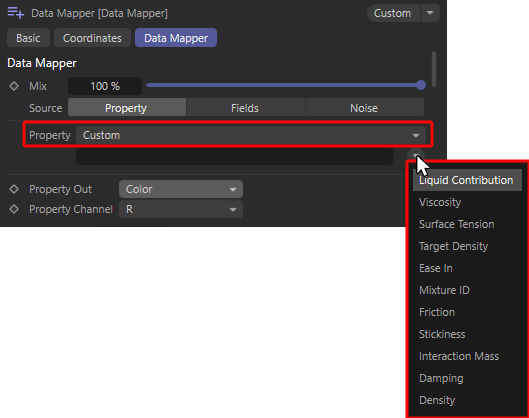This screenshot has height=418, width=529.
Task: Toggle the Property Channel keyframe diamond
Action: (14, 209)
